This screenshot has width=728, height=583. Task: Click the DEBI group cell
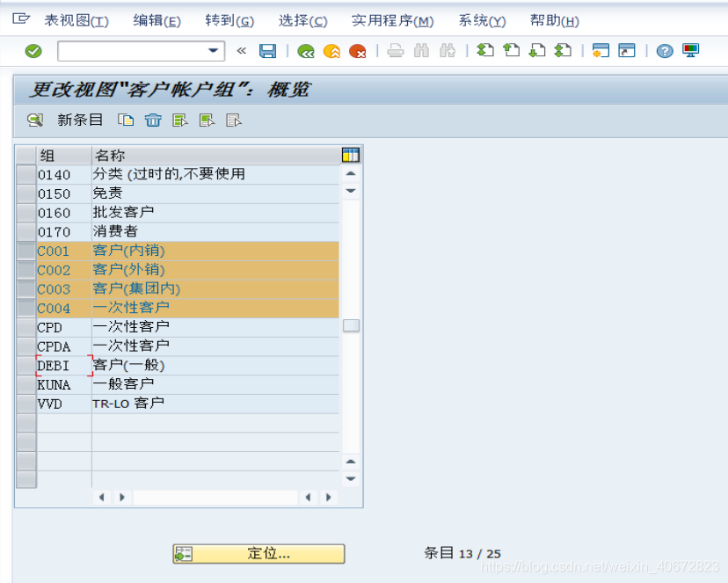pos(64,365)
